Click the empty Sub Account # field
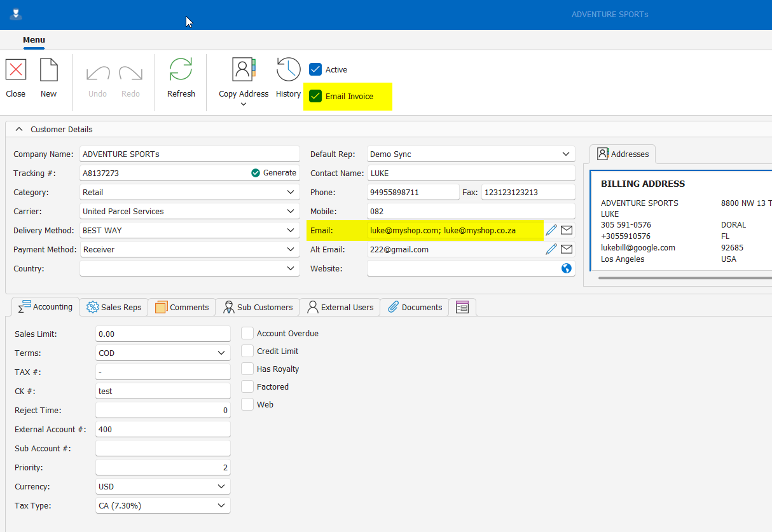 click(163, 448)
